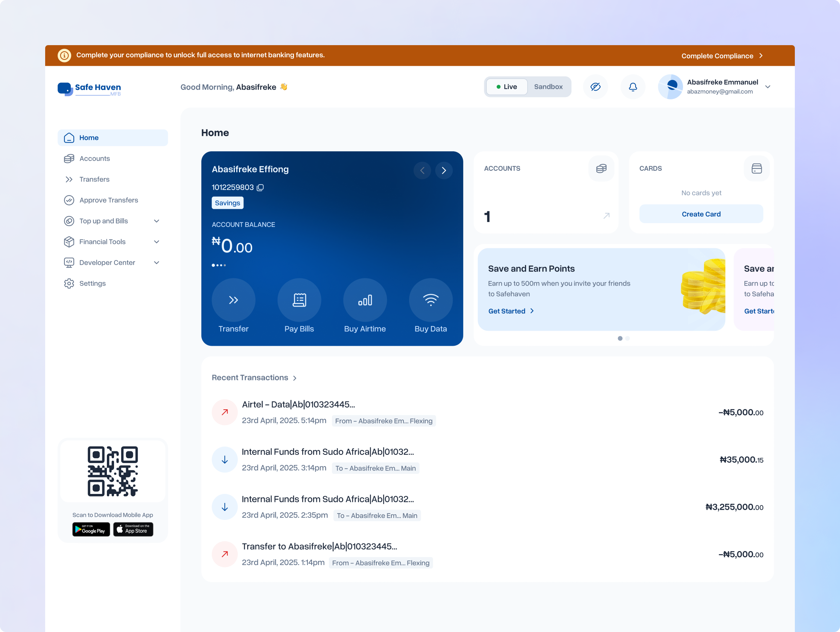840x632 pixels.
Task: Switch to Sandbox mode
Action: coord(548,87)
